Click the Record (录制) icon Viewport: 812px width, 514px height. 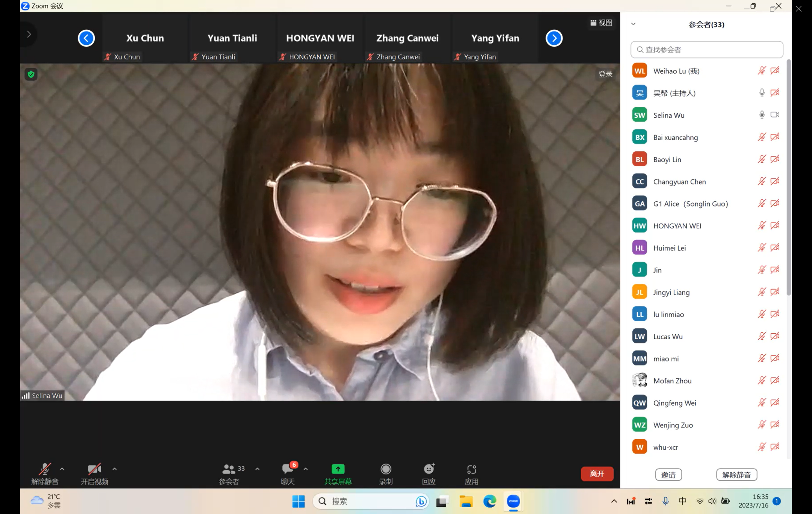pos(386,470)
